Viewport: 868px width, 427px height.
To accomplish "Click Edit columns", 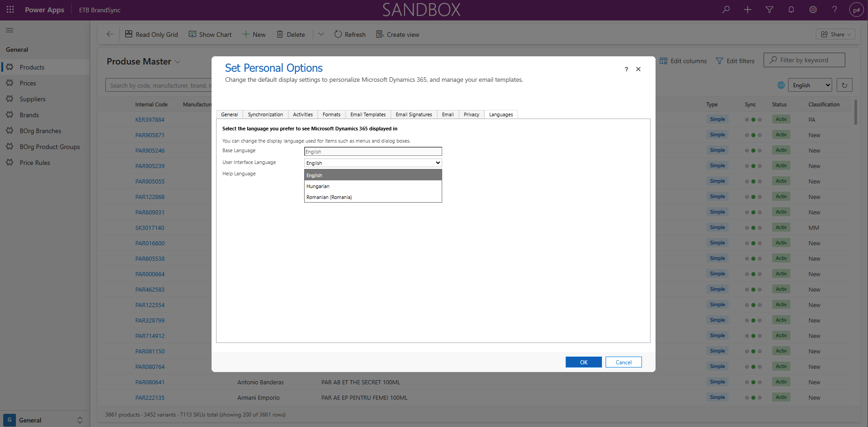I will 683,61.
